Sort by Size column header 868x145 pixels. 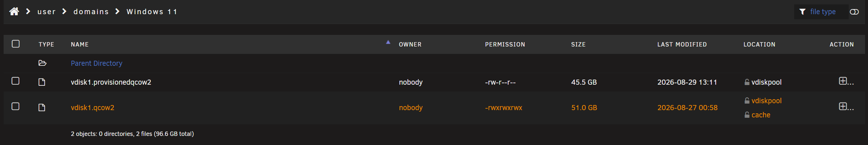[x=578, y=44]
